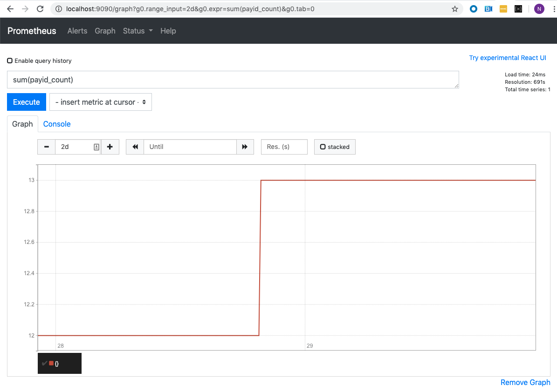
Task: Jump forward in time using forward arrows
Action: click(x=245, y=147)
